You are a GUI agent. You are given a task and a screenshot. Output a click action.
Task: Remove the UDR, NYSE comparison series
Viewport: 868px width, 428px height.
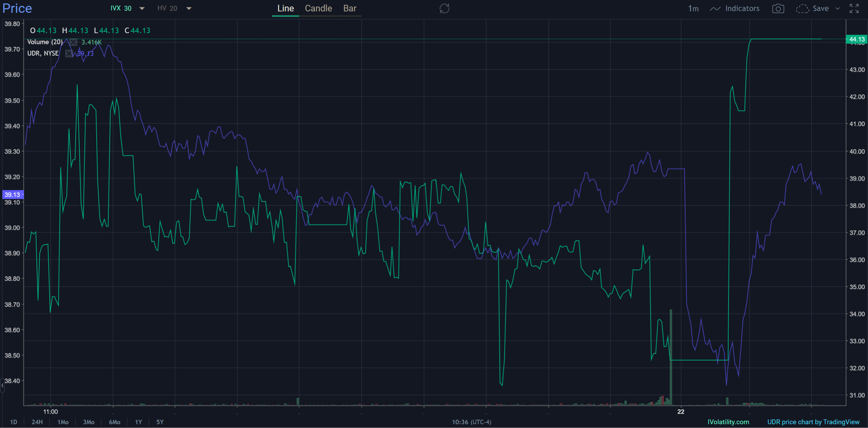tap(69, 53)
